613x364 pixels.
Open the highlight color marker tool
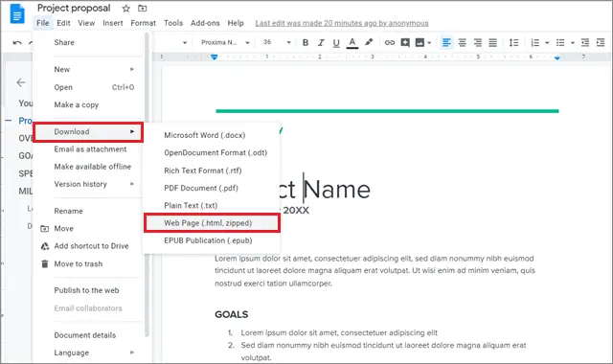tap(369, 42)
